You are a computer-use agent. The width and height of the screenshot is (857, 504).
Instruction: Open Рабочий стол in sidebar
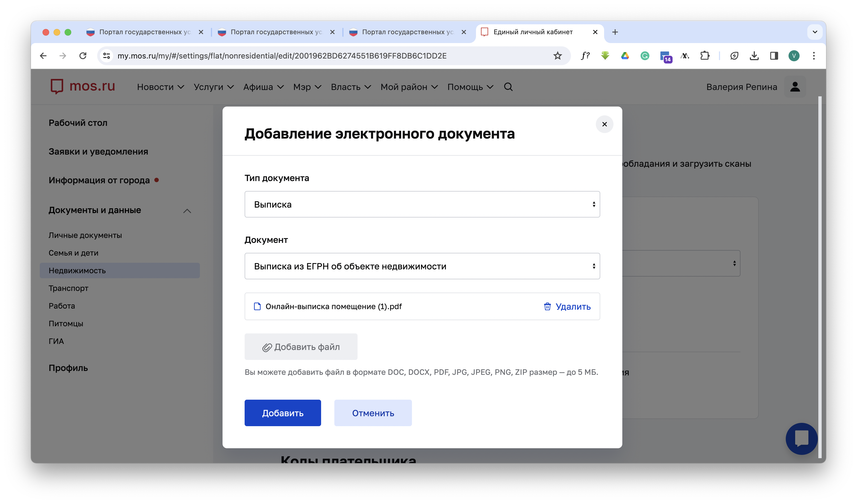tap(78, 123)
